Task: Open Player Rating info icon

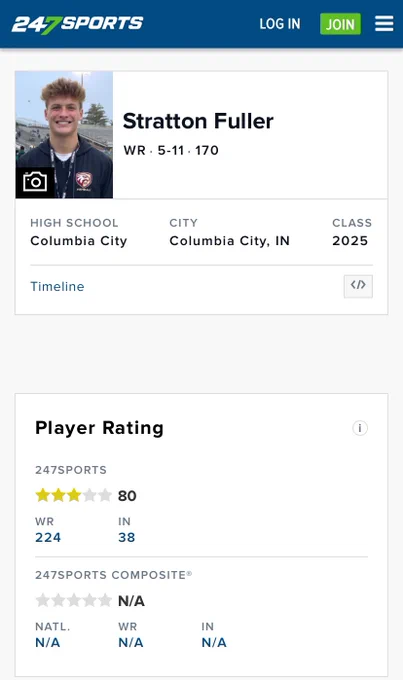Action: (x=360, y=428)
